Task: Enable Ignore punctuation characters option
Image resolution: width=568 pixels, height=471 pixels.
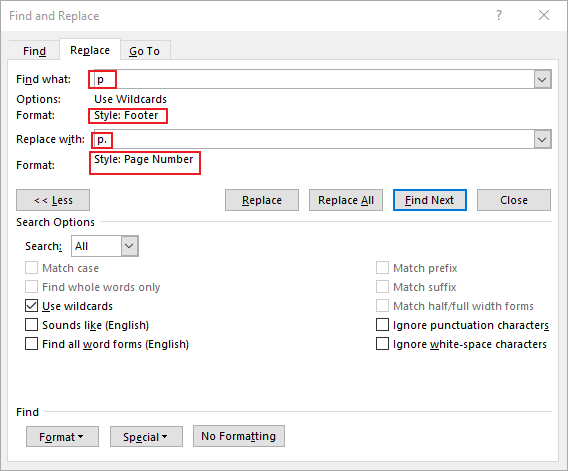Action: pyautogui.click(x=382, y=325)
